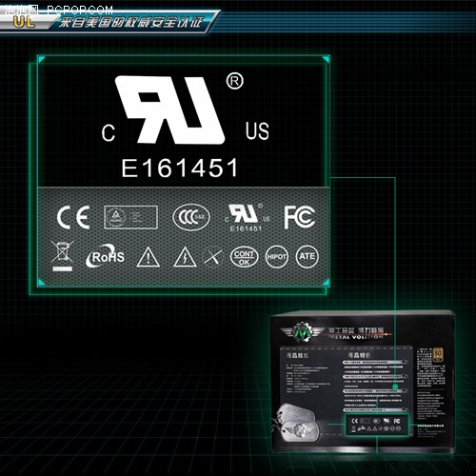The height and width of the screenshot is (476, 476).
Task: Click the 'METAL VOLITION' text on box
Action: (356, 337)
